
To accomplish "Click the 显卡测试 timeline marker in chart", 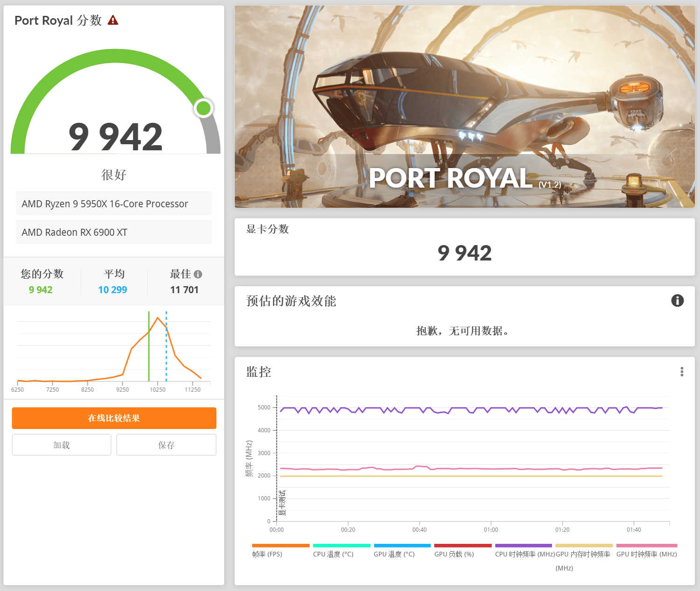I will tap(282, 503).
